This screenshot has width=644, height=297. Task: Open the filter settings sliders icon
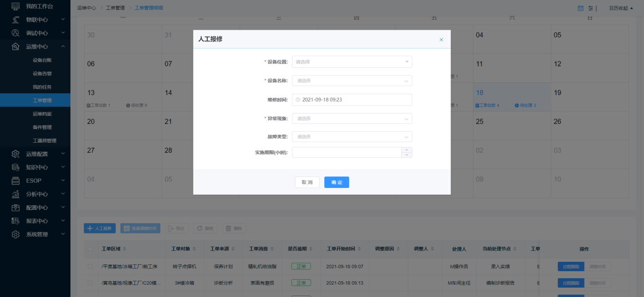590,8
